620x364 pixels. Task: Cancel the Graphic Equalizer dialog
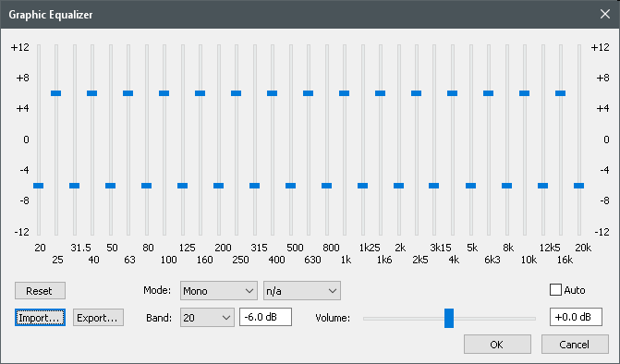575,345
